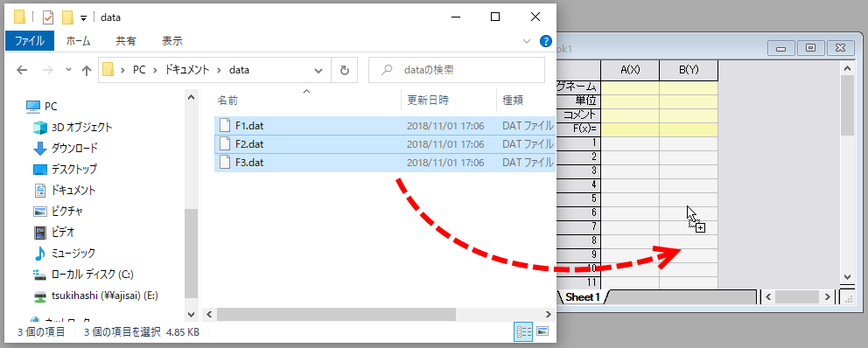Select the F2.dat file

(384, 144)
